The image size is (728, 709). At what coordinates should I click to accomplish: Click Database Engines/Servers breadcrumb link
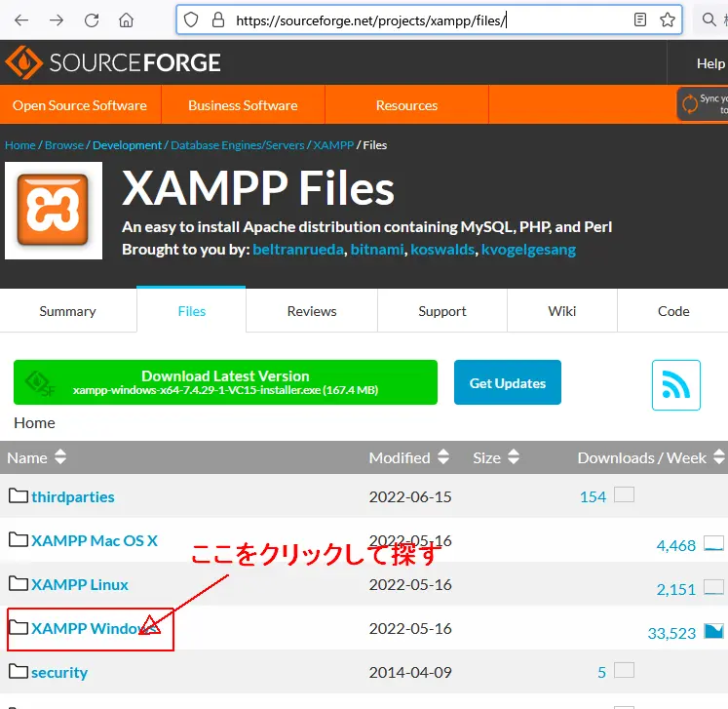click(237, 145)
